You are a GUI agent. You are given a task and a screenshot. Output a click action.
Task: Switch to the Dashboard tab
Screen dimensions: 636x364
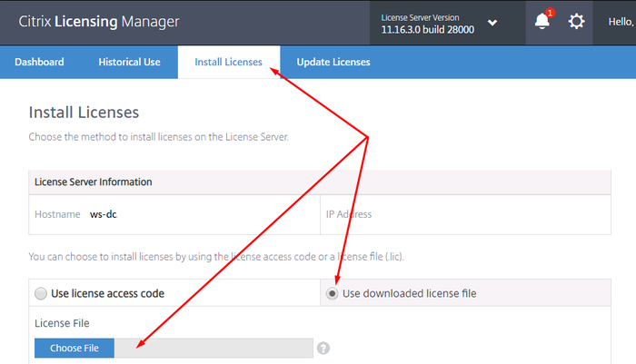(x=39, y=62)
